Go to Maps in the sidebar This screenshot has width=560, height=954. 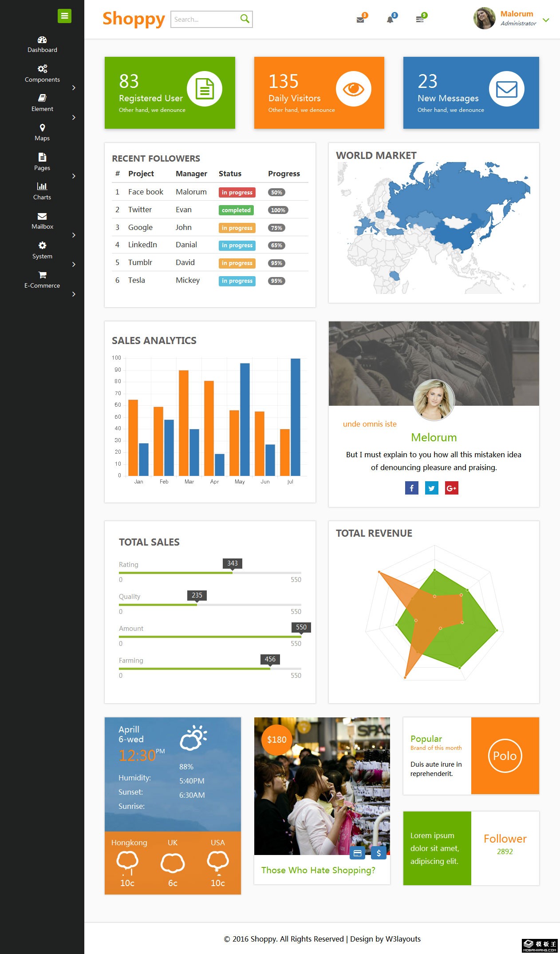click(x=42, y=132)
